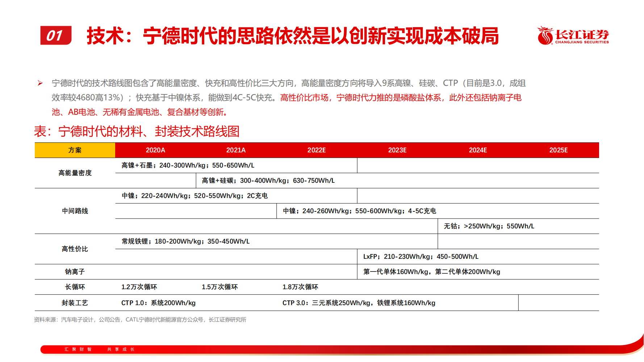Click the table caption 表：宁德时代的材料、封装技术路线图
Viewport: 644px width, 362px height.
137,131
